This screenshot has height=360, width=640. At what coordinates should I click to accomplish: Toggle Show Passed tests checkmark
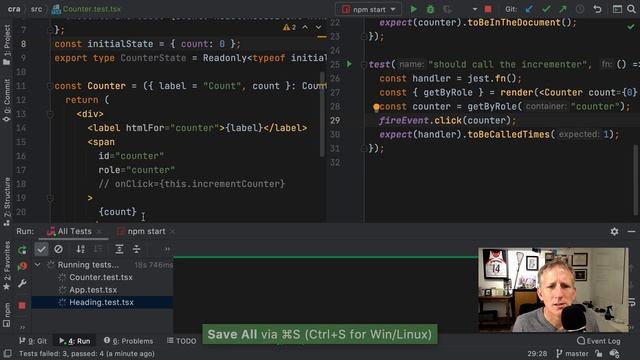(41, 249)
